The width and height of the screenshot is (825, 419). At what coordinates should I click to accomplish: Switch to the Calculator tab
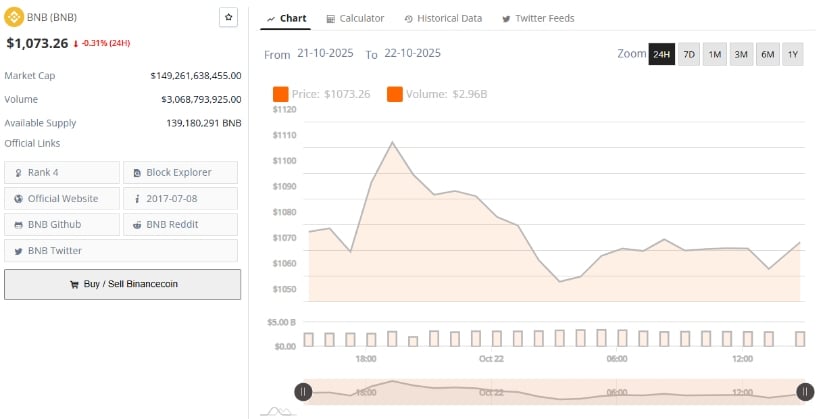[x=355, y=18]
